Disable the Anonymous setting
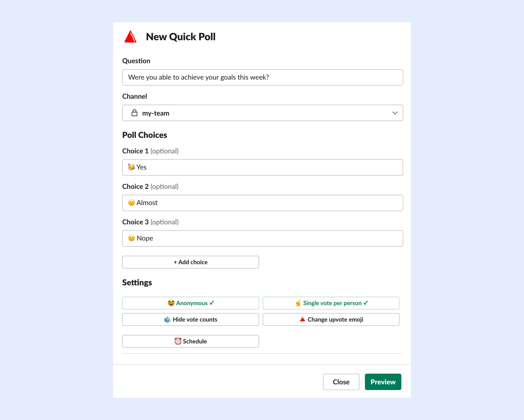 click(x=190, y=303)
